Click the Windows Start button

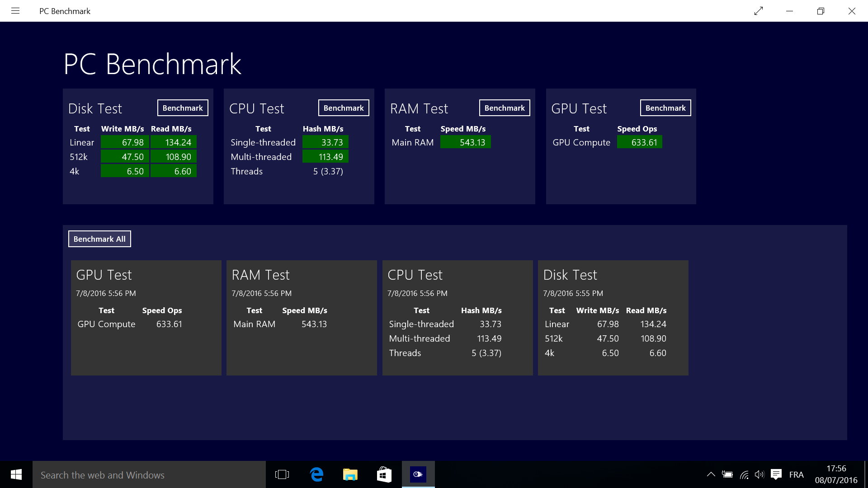16,474
